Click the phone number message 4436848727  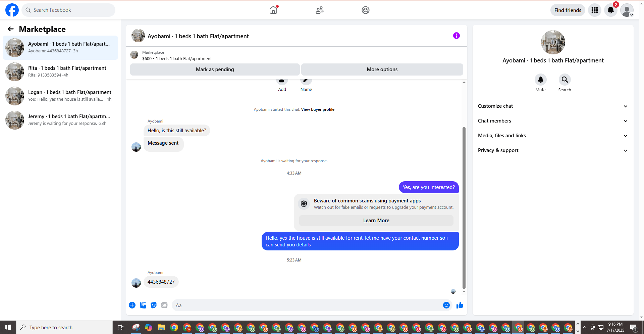coord(161,282)
